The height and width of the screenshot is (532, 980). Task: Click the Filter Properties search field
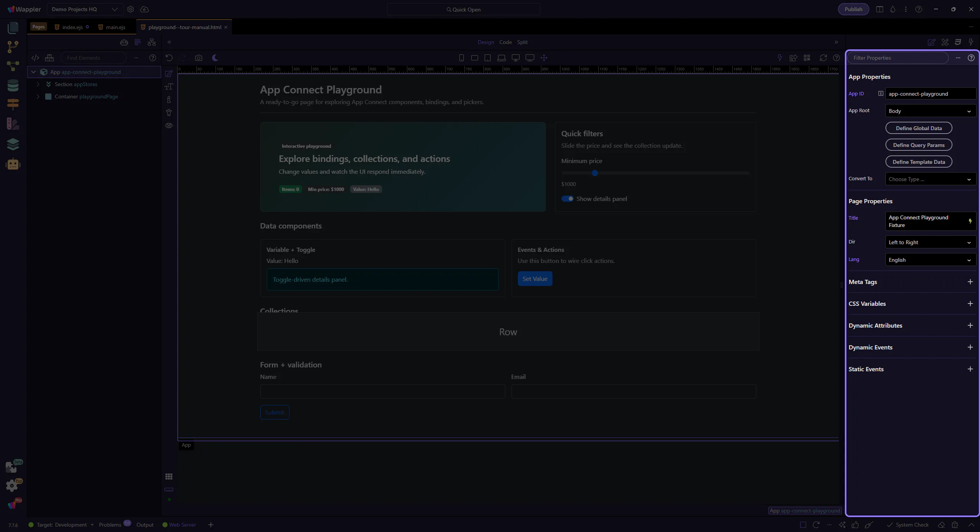[897, 58]
